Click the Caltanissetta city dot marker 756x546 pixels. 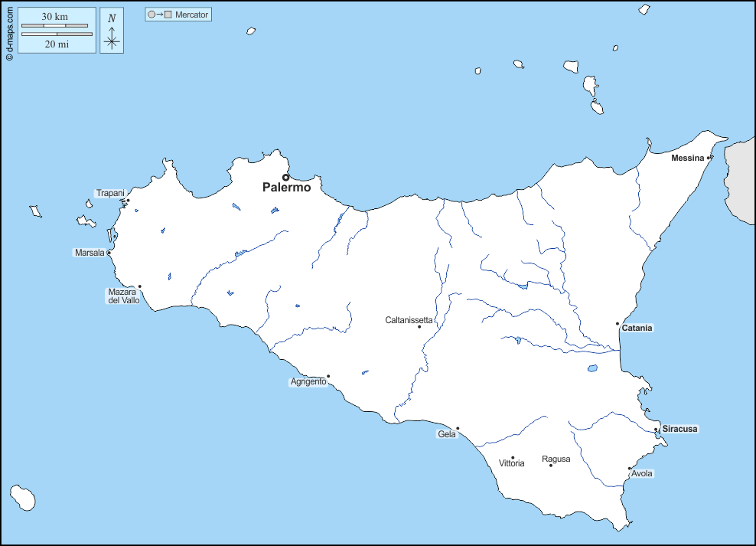point(419,327)
